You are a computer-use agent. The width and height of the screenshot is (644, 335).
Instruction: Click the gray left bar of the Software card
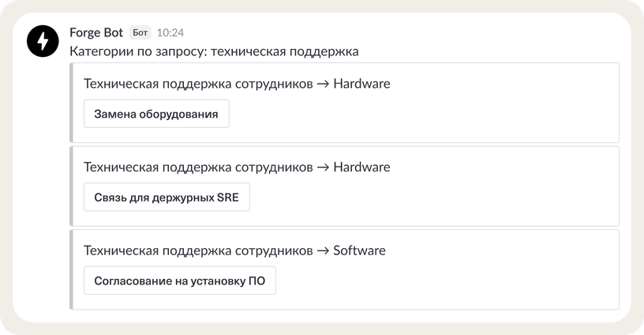[x=72, y=269]
